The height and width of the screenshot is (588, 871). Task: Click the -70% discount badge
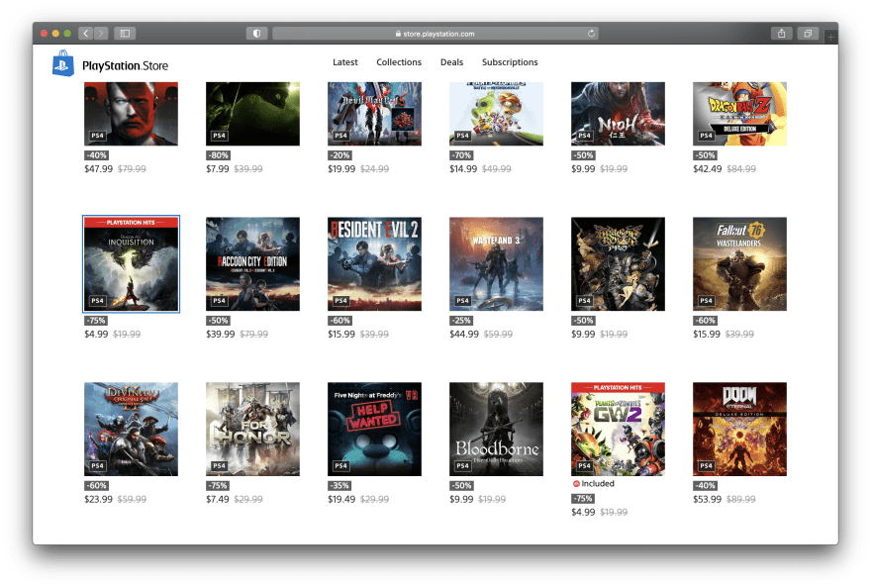tap(461, 155)
